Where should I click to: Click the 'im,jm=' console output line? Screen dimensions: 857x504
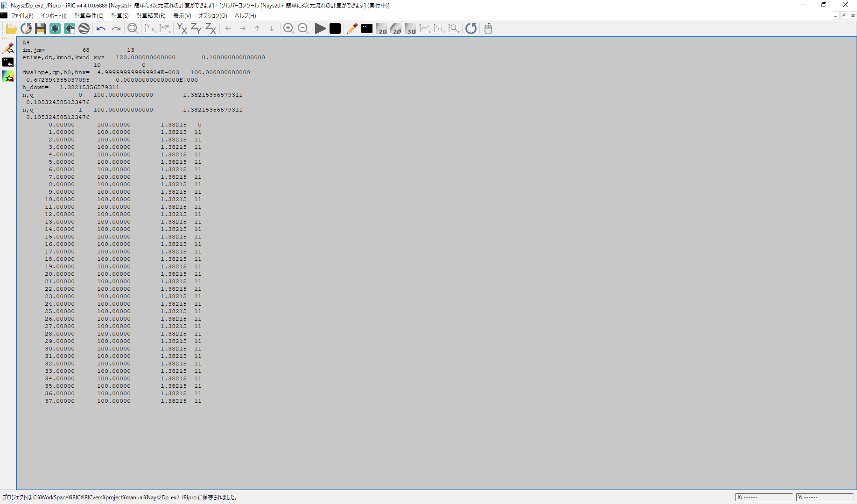coord(78,50)
